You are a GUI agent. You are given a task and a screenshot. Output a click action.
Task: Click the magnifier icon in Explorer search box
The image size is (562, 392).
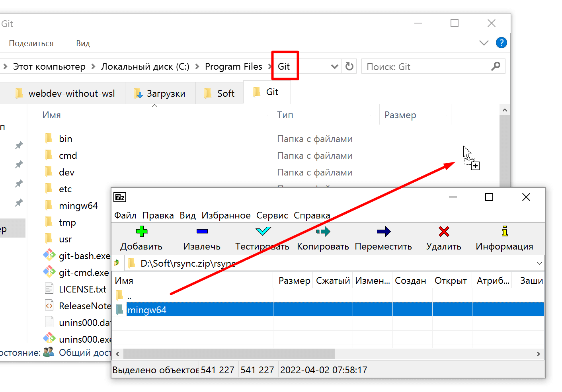pyautogui.click(x=496, y=66)
